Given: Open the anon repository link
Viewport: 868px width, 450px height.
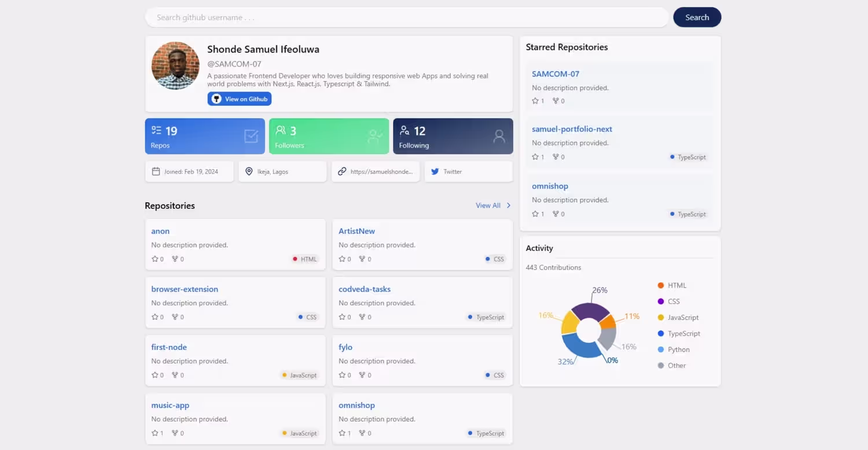Looking at the screenshot, I should coord(160,231).
